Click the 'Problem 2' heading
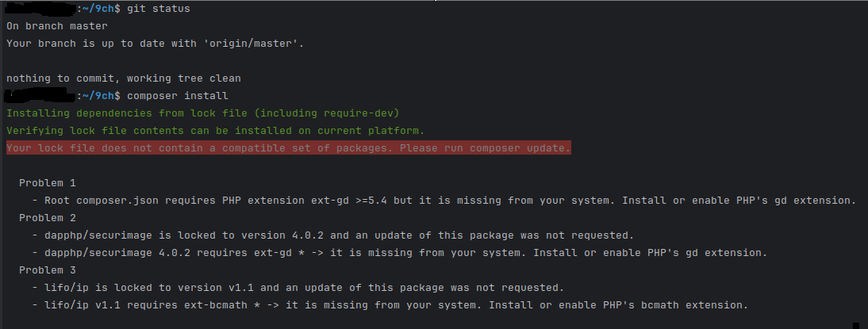The image size is (868, 329). (48, 218)
